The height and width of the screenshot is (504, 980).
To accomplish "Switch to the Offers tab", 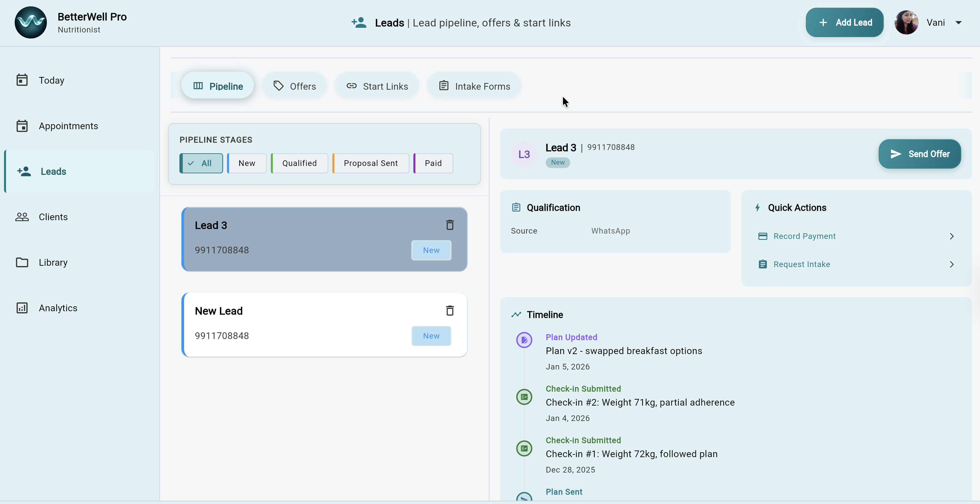I will tap(295, 86).
